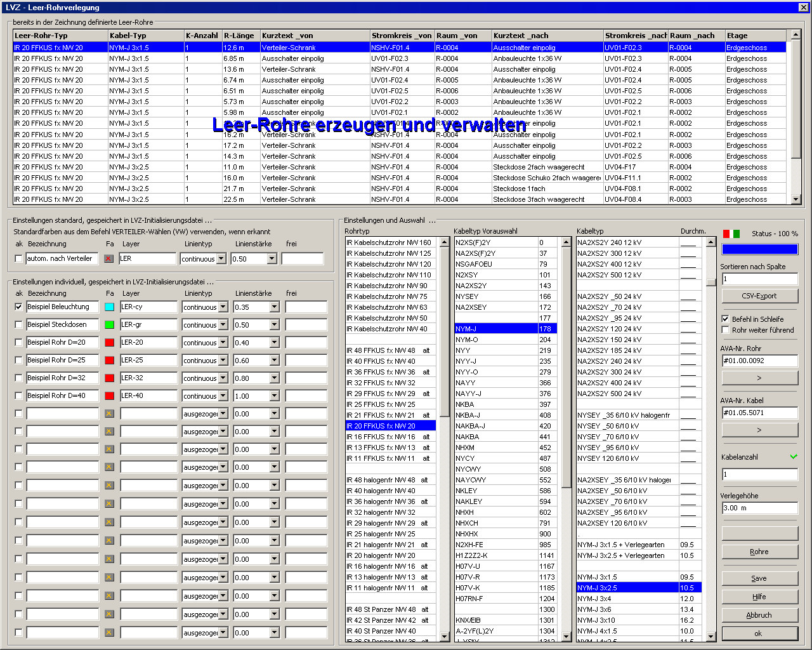This screenshot has height=650, width=812.
Task: Click the LER-cy layer field
Action: 148,307
